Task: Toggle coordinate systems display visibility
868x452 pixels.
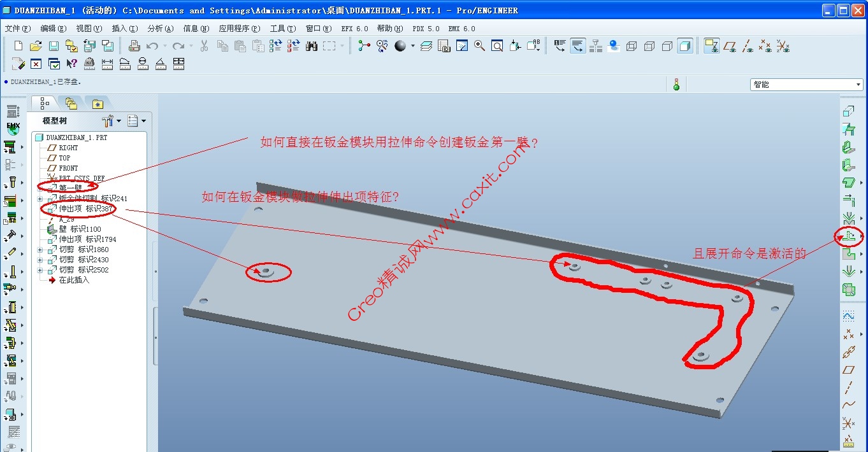Action: point(783,46)
